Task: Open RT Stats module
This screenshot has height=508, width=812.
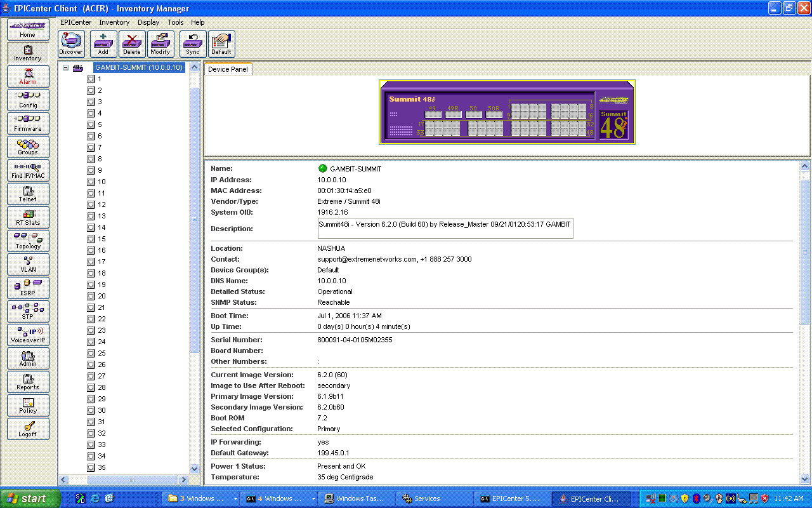Action: (28, 217)
